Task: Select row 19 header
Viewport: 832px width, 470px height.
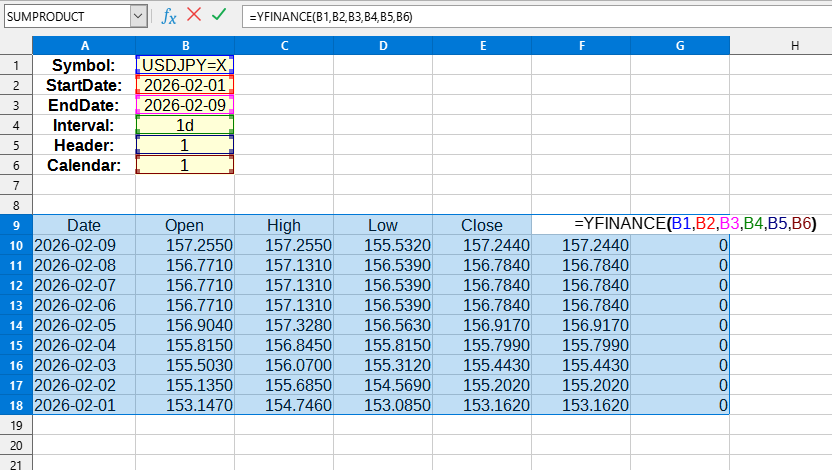Action: (16, 425)
